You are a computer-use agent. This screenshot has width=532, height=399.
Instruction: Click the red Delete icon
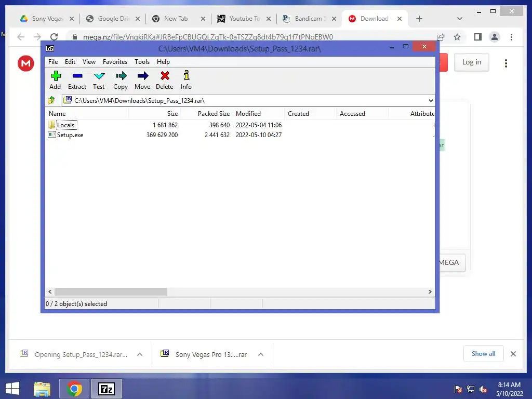click(165, 80)
